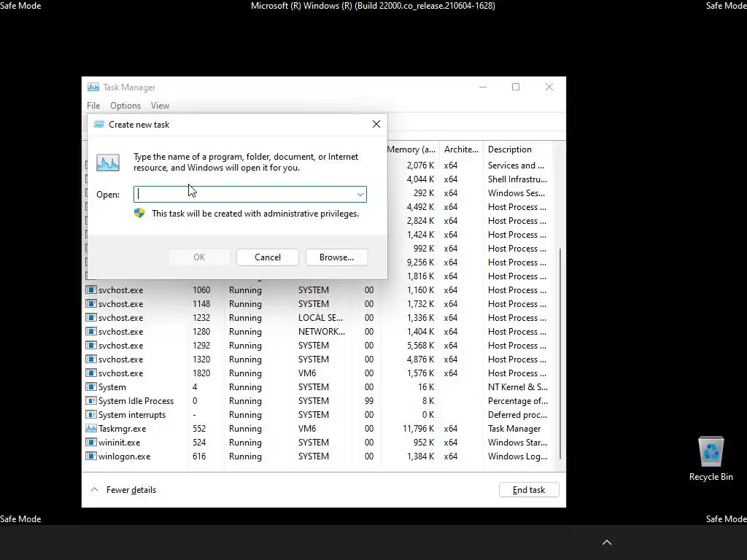The width and height of the screenshot is (747, 560).
Task: Click the NETWORK... user name cell
Action: (x=322, y=332)
